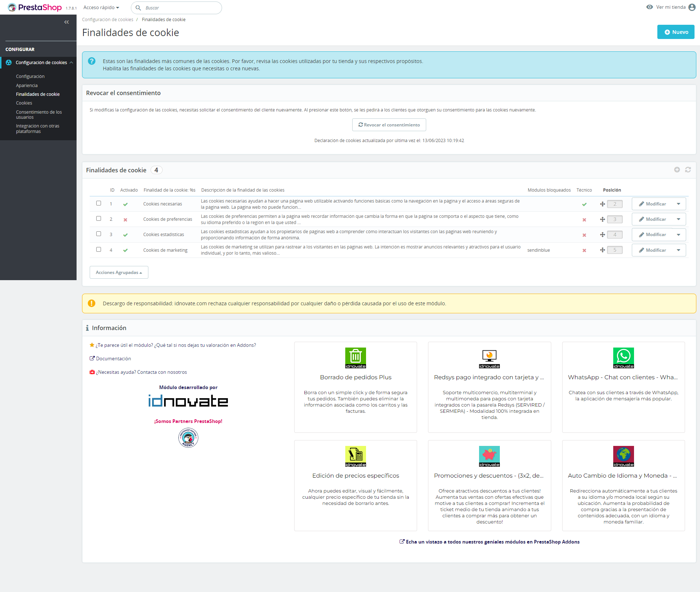Screen dimensions: 700x592
Task: Open dropdown arrow next to Modificar for Cookies de marketing
Action: pos(678,250)
